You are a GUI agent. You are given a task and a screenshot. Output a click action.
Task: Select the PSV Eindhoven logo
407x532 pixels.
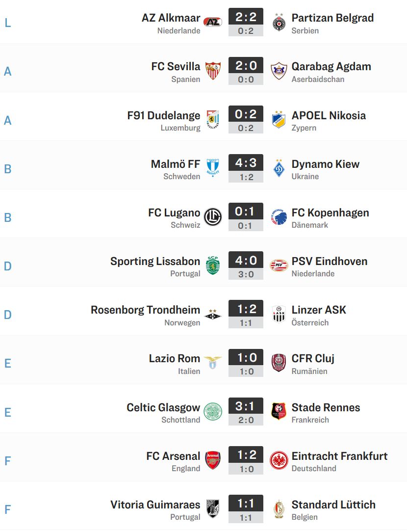click(279, 266)
